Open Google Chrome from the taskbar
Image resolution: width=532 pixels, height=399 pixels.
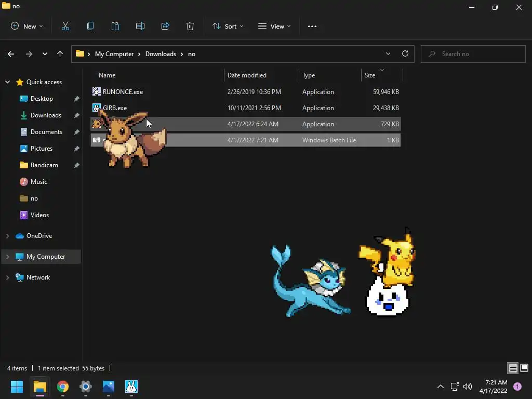pos(63,387)
